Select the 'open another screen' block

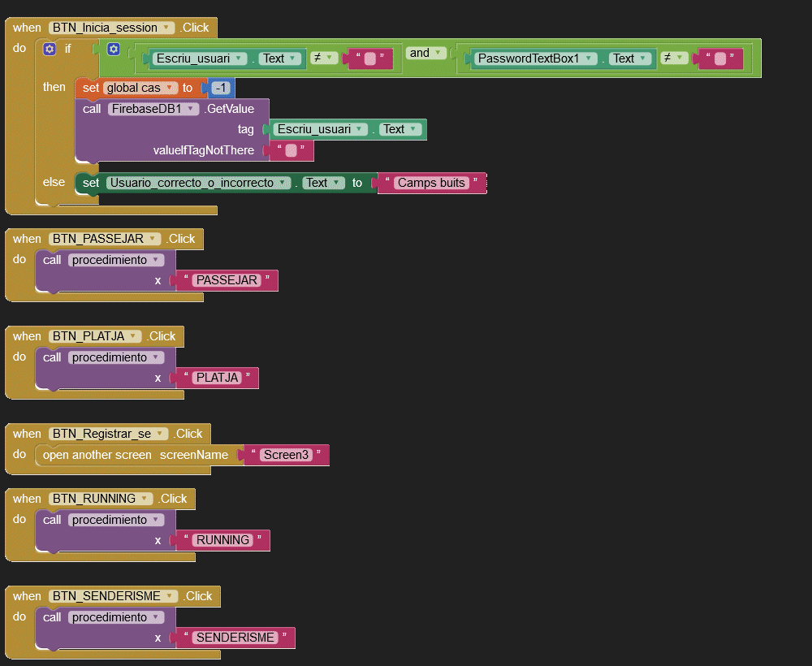pos(97,455)
